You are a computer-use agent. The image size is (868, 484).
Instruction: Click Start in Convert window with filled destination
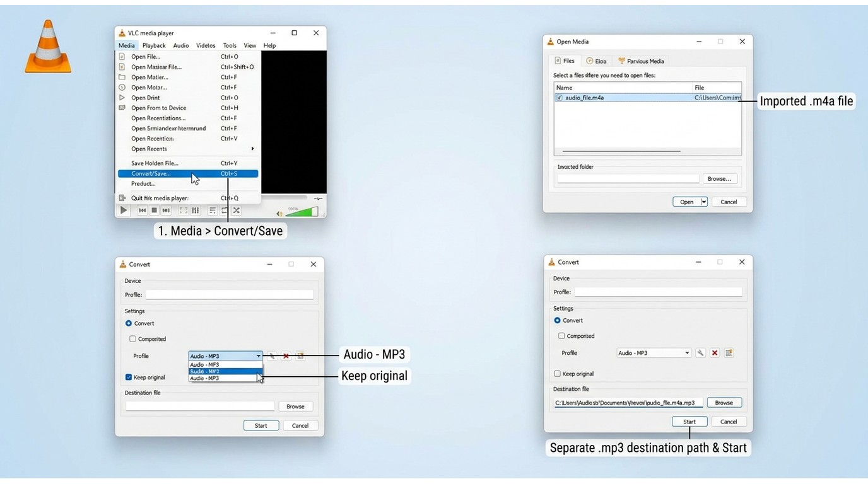[689, 422]
